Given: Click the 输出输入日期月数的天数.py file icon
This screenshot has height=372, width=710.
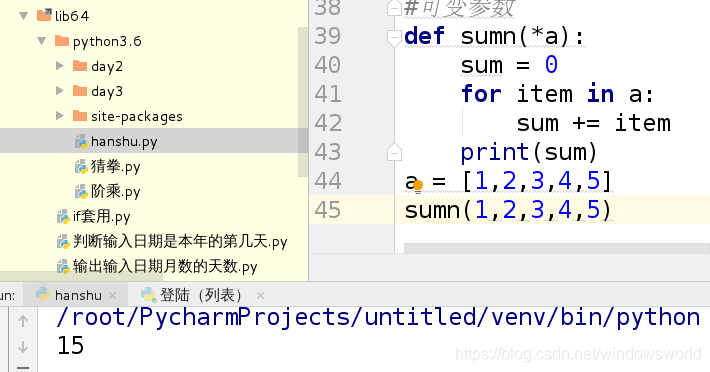Looking at the screenshot, I should coord(63,267).
